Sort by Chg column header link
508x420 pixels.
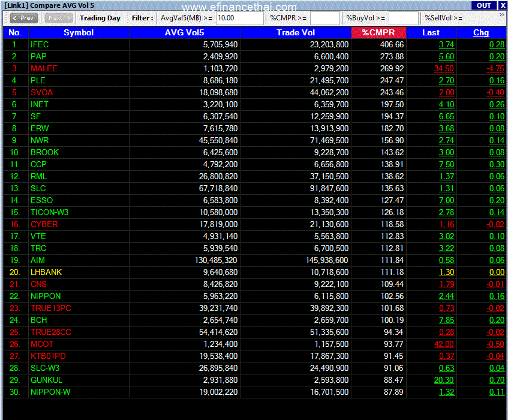point(481,33)
